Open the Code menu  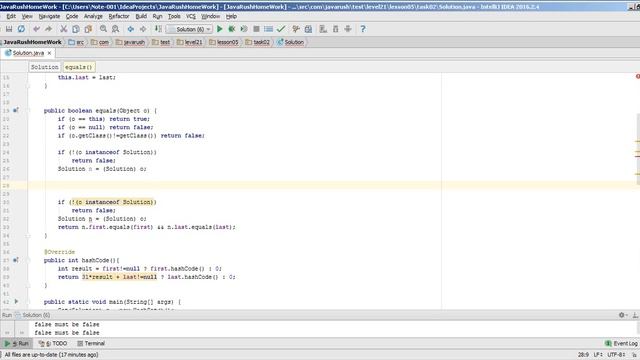(x=72, y=16)
